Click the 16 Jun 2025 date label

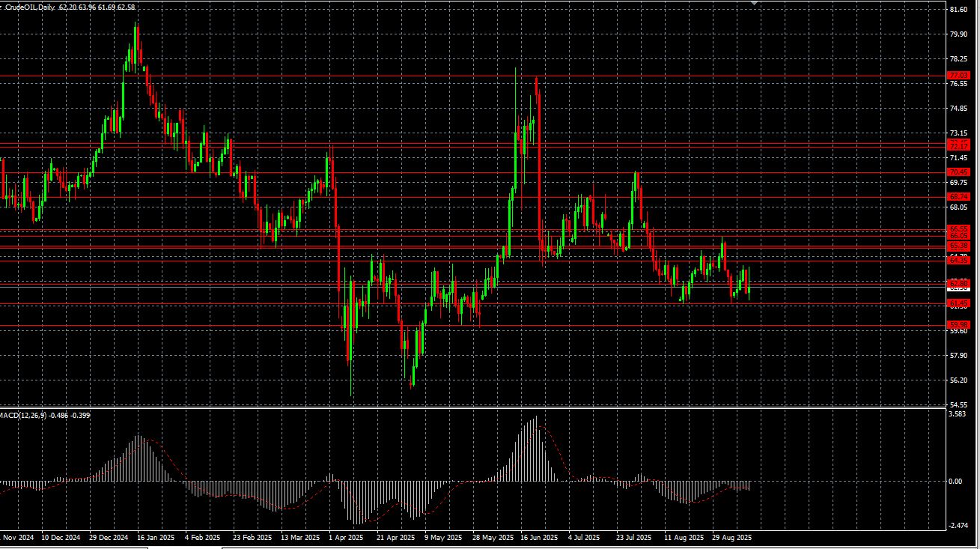[539, 538]
